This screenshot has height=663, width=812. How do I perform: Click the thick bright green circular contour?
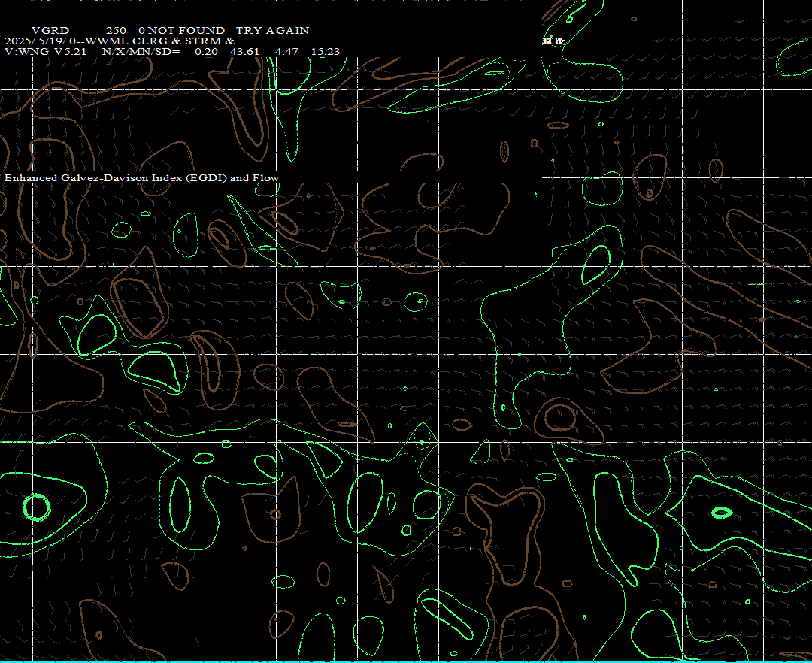[37, 507]
